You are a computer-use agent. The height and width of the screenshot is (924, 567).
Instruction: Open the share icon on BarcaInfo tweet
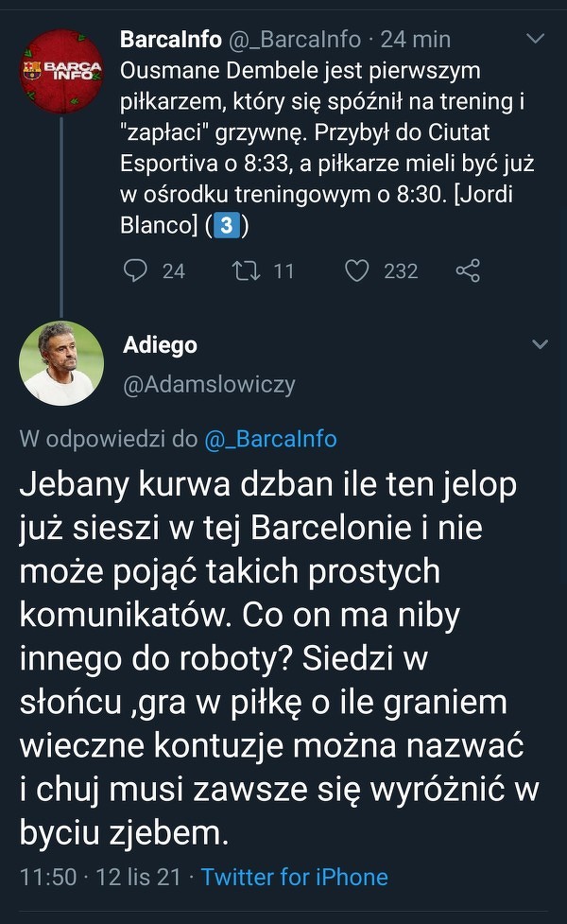pyautogui.click(x=468, y=271)
